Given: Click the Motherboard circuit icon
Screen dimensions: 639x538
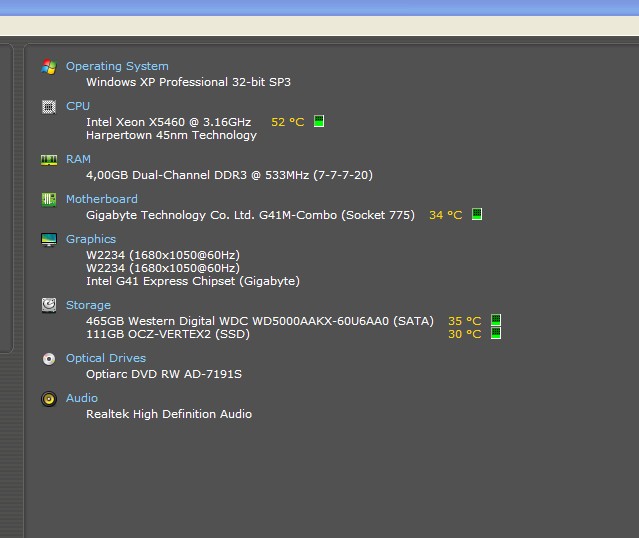Looking at the screenshot, I should 49,200.
